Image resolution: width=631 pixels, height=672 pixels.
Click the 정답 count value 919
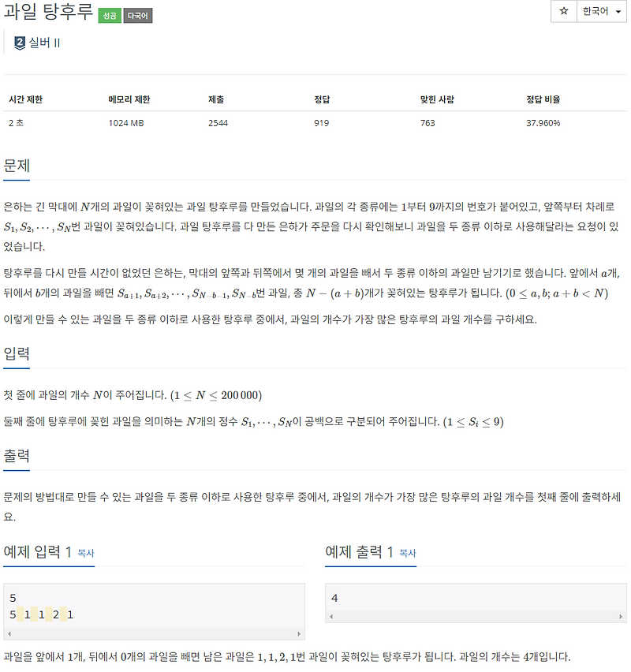[x=321, y=122]
